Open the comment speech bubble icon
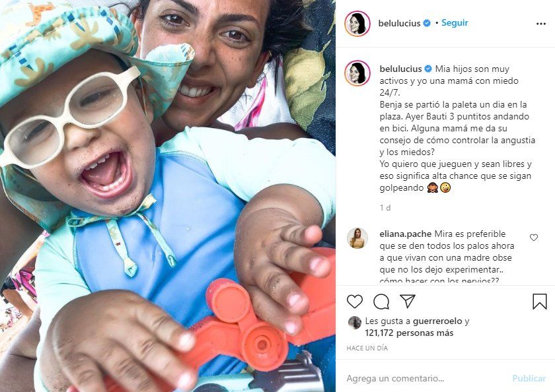This screenshot has height=392, width=555. point(381,302)
